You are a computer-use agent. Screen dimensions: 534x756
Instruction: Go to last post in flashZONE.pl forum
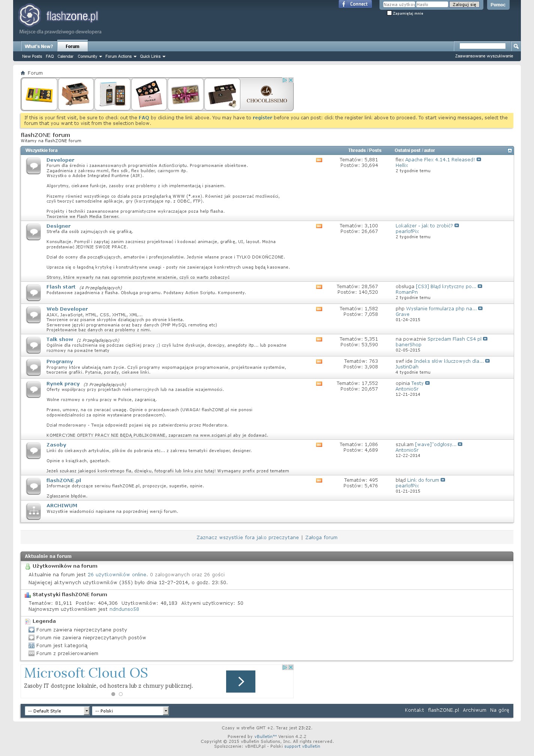pos(443,480)
